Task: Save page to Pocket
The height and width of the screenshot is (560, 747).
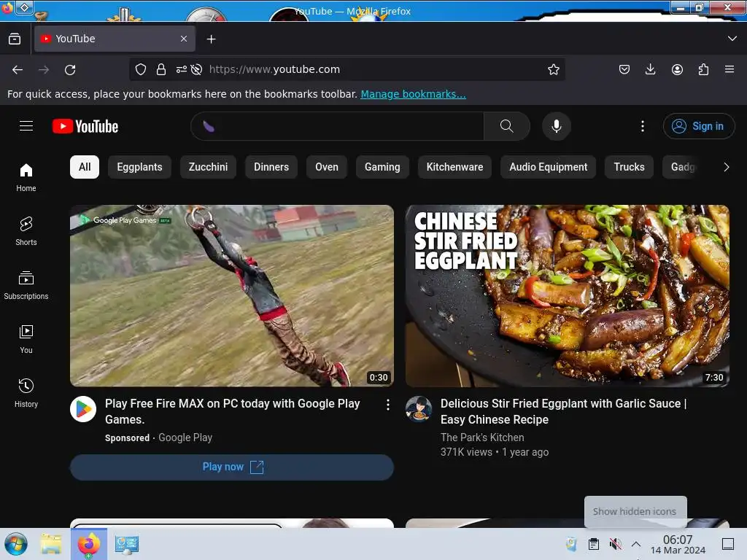Action: [x=624, y=69]
